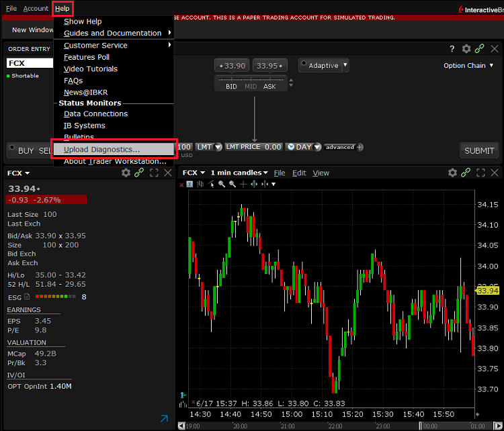Open chart View menu
This screenshot has width=504, height=431.
321,173
